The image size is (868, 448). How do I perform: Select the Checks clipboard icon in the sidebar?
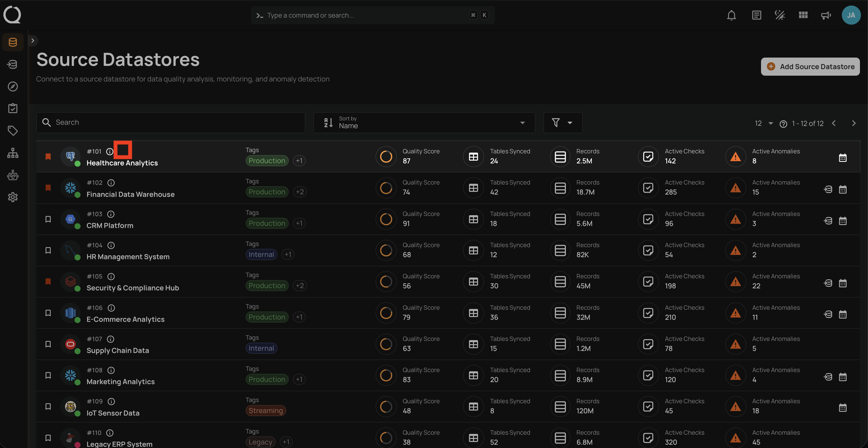13,108
